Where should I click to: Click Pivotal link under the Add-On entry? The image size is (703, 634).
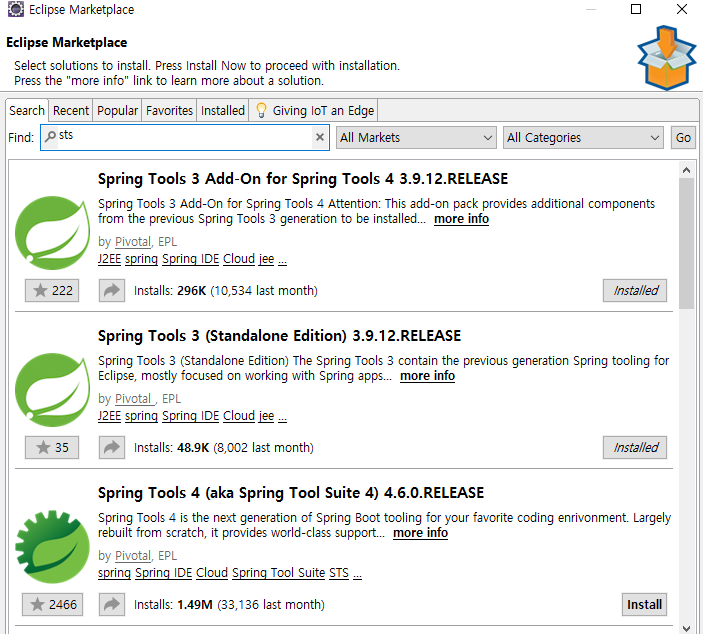133,242
